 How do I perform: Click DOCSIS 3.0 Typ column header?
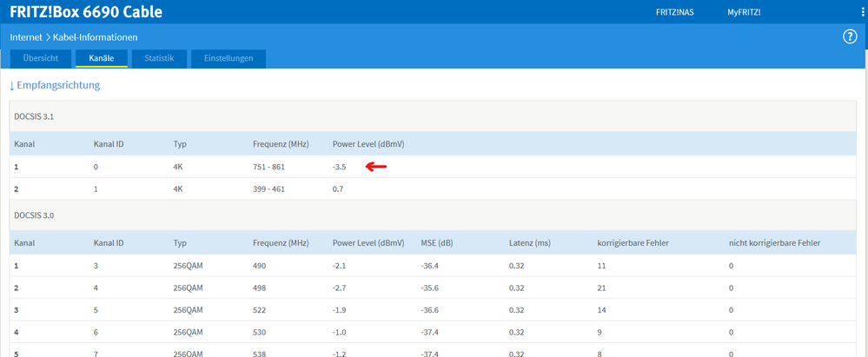(180, 243)
